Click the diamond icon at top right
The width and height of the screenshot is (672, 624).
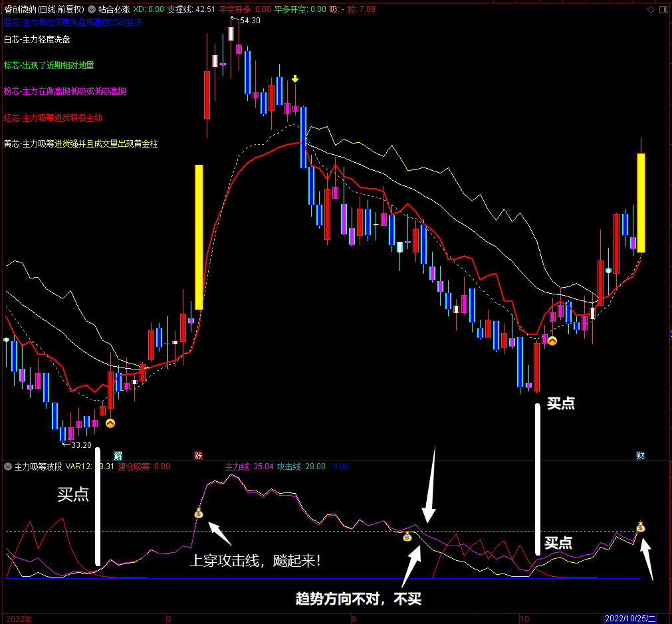651,9
